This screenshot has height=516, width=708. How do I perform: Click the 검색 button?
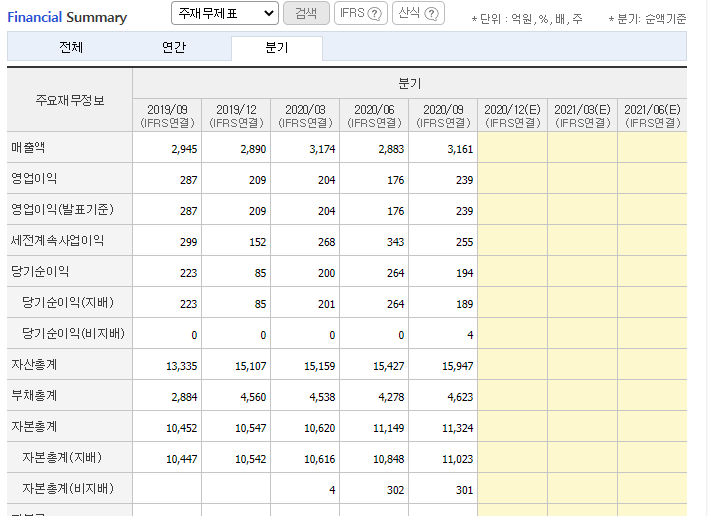[306, 13]
